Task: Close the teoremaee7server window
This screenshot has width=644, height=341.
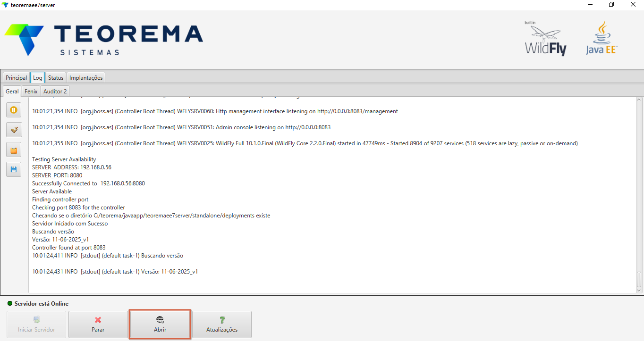Action: (633, 5)
